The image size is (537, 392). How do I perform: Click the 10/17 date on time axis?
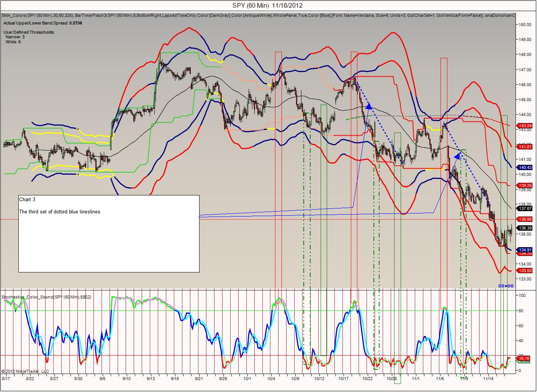point(344,379)
